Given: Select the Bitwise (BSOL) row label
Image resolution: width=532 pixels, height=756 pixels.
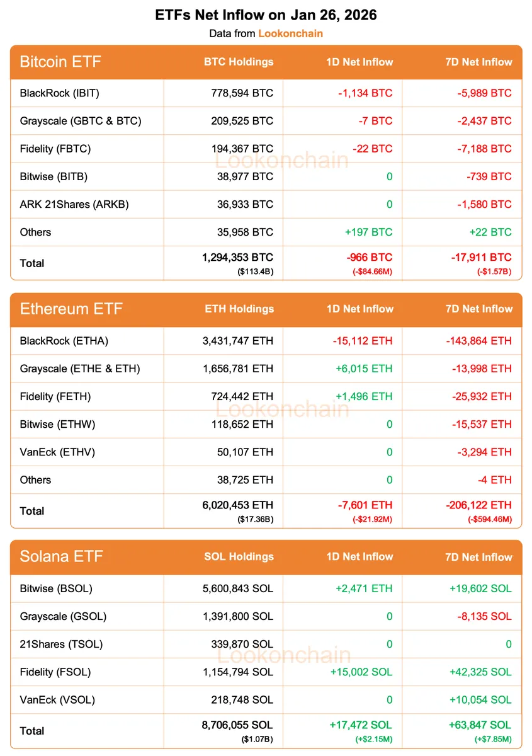Looking at the screenshot, I should [x=56, y=588].
